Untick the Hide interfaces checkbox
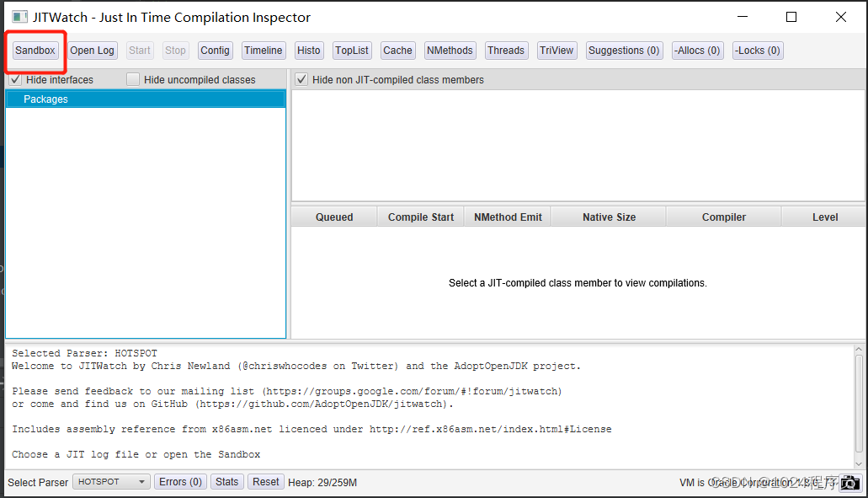 click(x=15, y=80)
